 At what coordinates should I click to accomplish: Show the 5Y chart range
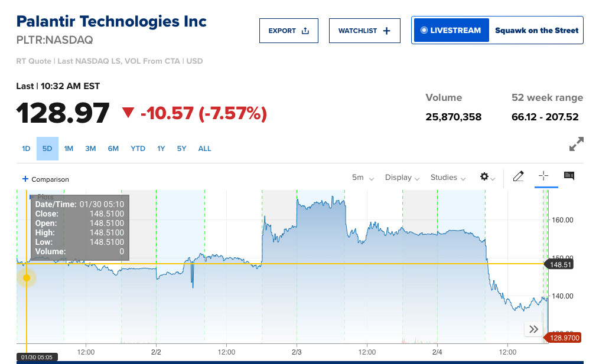(x=181, y=149)
